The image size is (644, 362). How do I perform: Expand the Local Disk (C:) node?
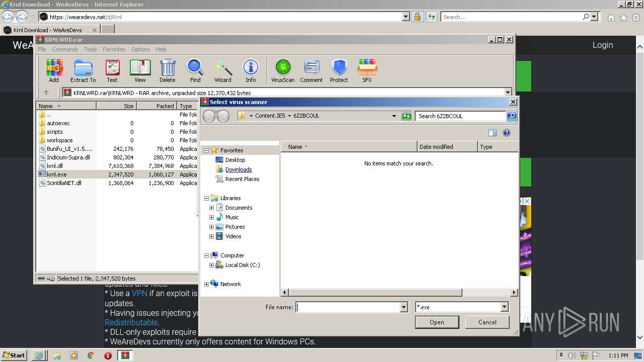point(212,265)
